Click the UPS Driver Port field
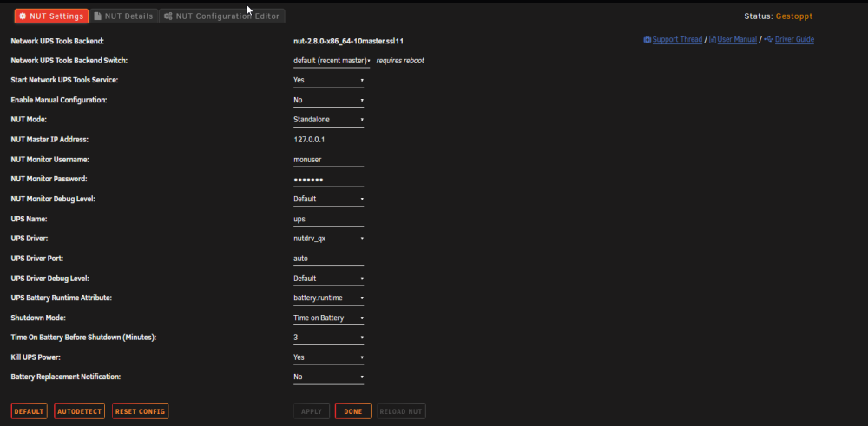This screenshot has height=426, width=868. (328, 259)
